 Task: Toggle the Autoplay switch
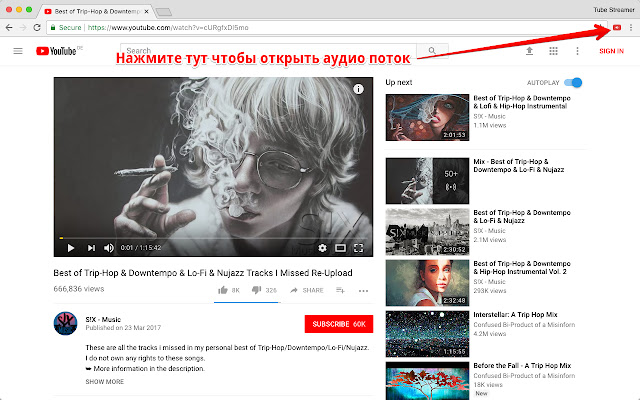(x=573, y=82)
